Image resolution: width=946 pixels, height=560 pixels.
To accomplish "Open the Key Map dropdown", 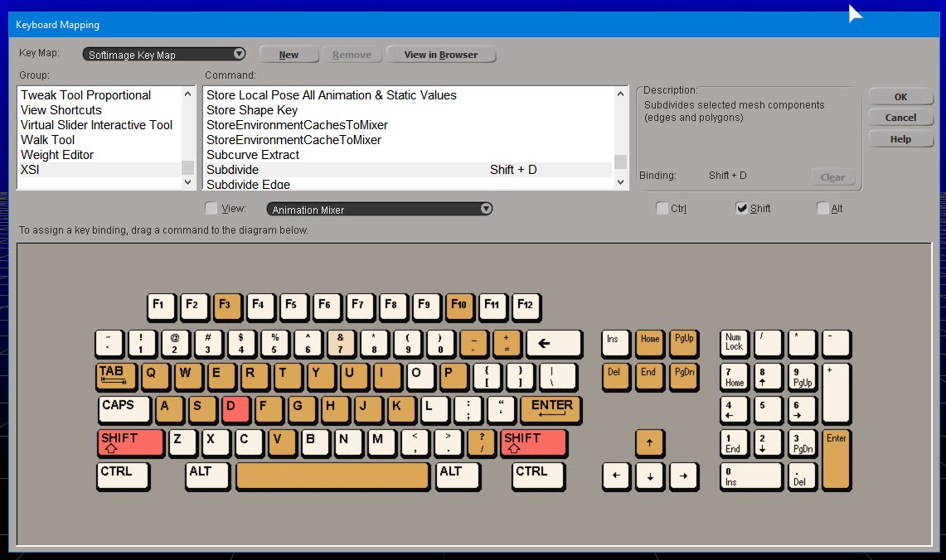I will pos(164,54).
